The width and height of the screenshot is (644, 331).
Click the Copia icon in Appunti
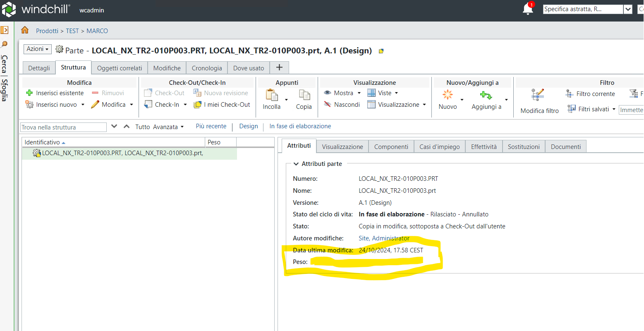coord(304,95)
